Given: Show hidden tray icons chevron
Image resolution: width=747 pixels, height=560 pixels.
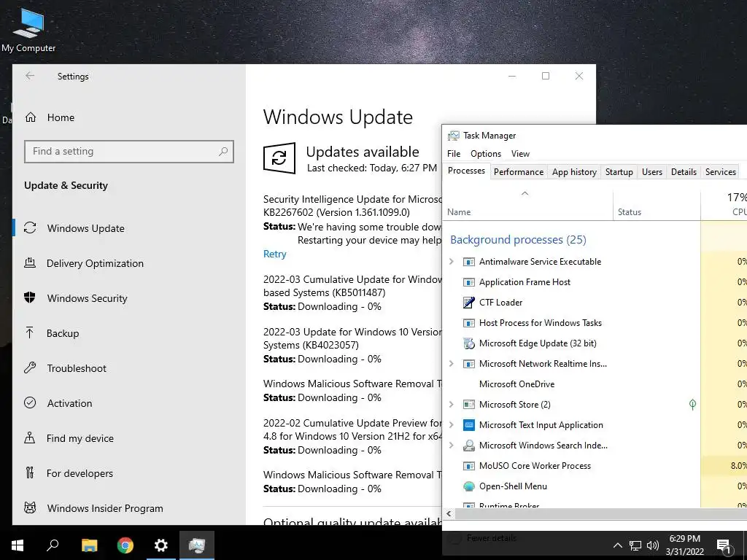Looking at the screenshot, I should click(617, 545).
